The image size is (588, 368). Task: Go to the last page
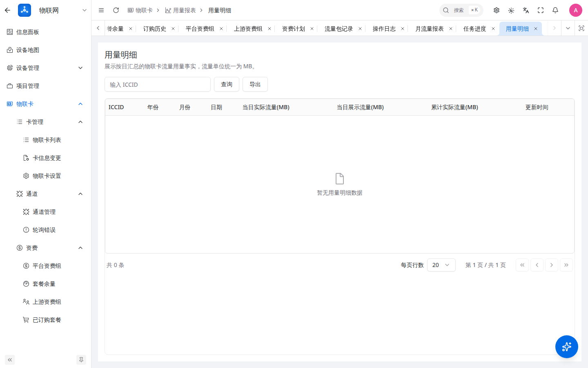566,265
